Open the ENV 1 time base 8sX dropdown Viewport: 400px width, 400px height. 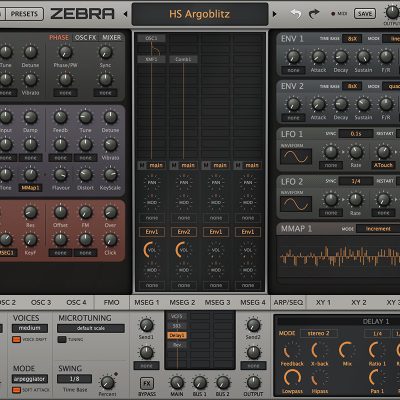click(352, 39)
